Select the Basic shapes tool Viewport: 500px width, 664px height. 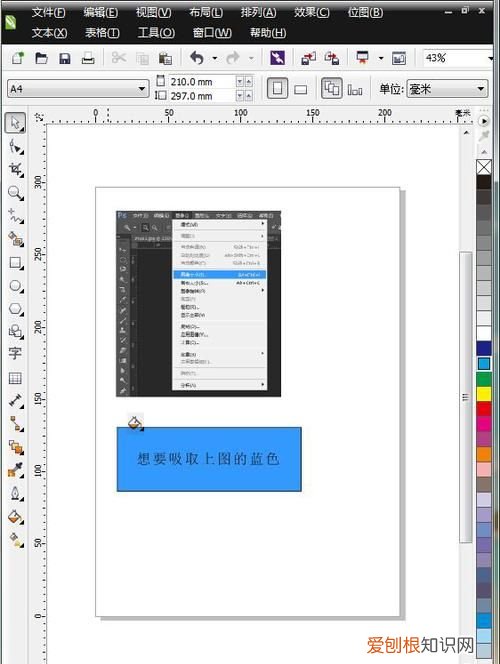pos(16,331)
